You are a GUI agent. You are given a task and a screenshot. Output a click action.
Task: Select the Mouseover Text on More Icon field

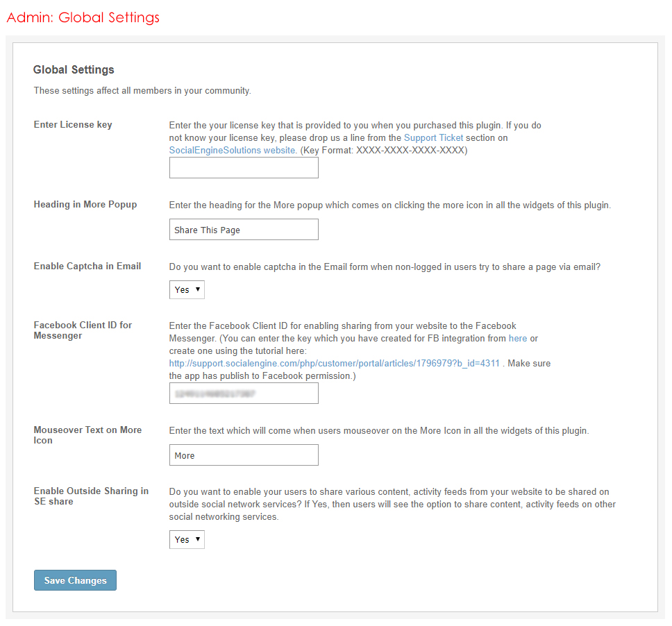[244, 455]
